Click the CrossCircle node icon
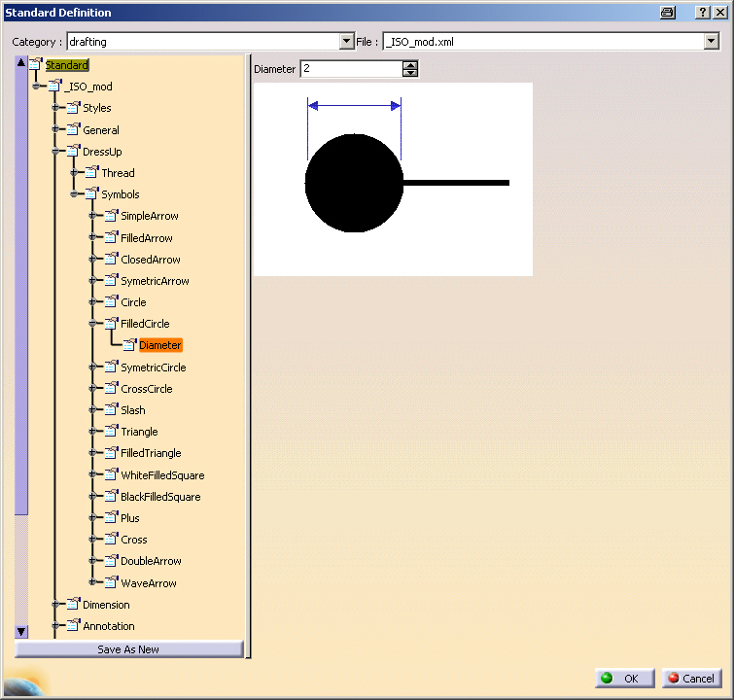734x700 pixels. (x=112, y=388)
